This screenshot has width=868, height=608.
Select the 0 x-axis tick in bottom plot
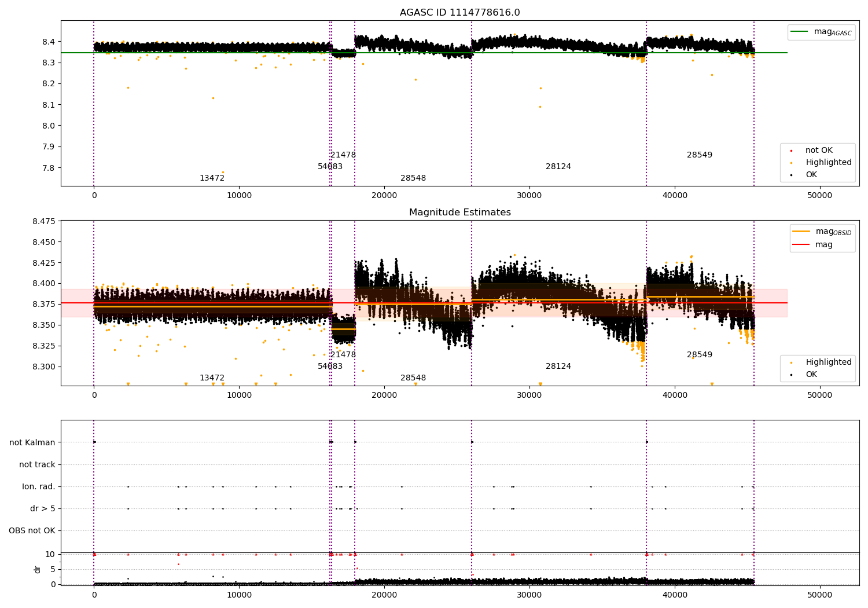click(94, 595)
